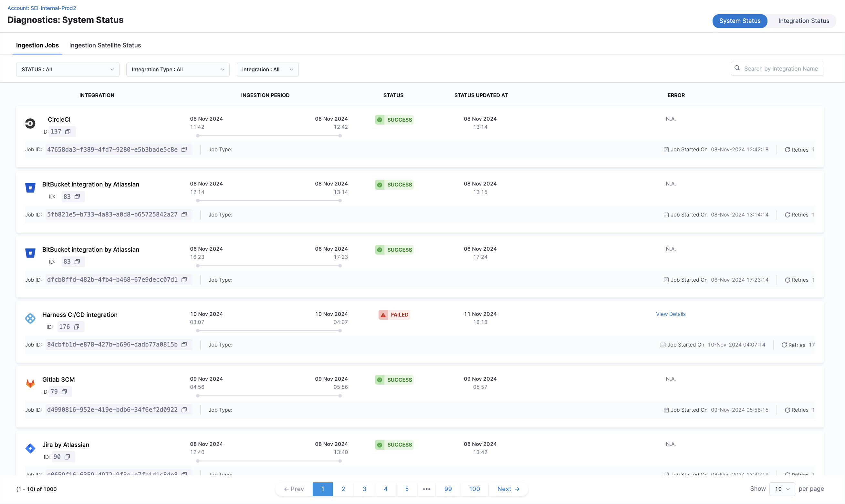Viewport: 845px width, 504px height.
Task: Click the CircleCI logo icon
Action: pos(30,123)
